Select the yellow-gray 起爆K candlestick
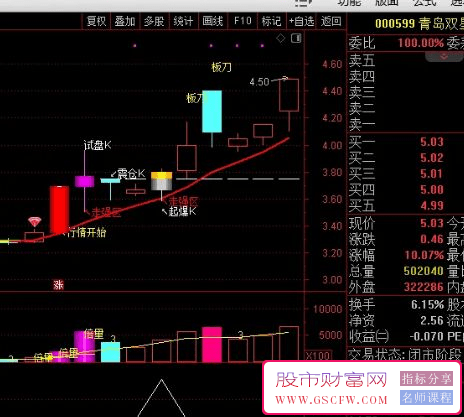Viewport: 464px width, 417px height. (x=162, y=181)
